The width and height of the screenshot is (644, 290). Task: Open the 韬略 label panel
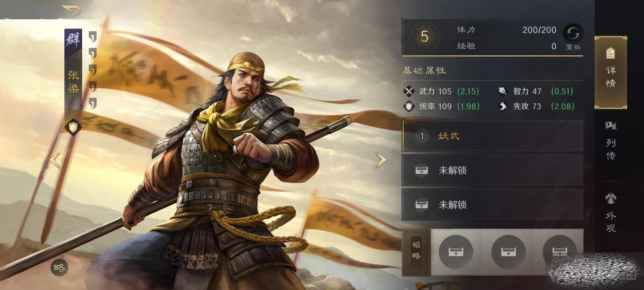click(x=416, y=252)
